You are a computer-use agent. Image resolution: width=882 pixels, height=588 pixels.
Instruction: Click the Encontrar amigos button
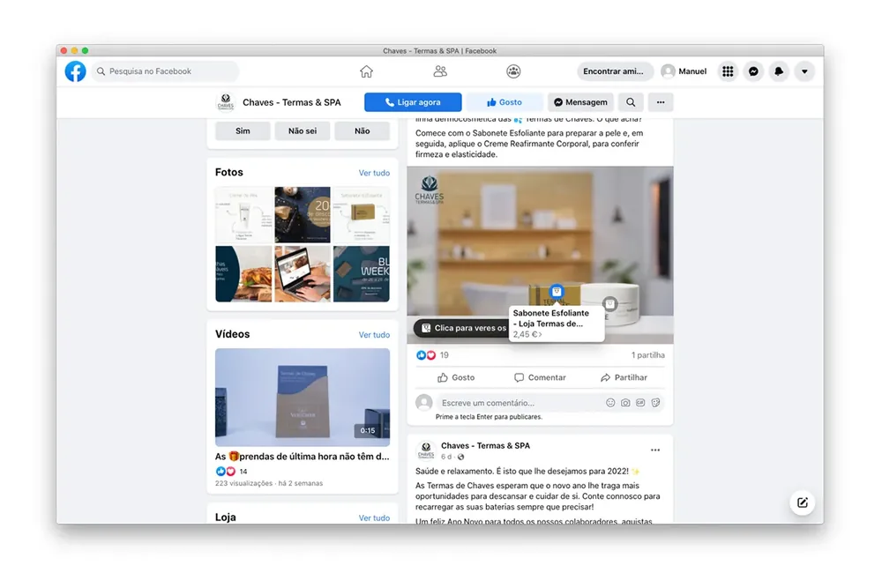pyautogui.click(x=614, y=71)
